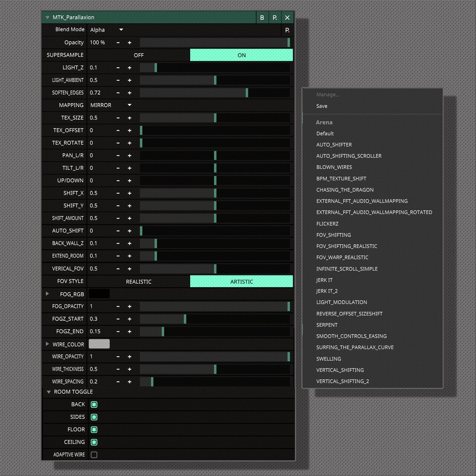
Task: Increase WIRE_THICKNESS with plus button
Action: (129, 369)
